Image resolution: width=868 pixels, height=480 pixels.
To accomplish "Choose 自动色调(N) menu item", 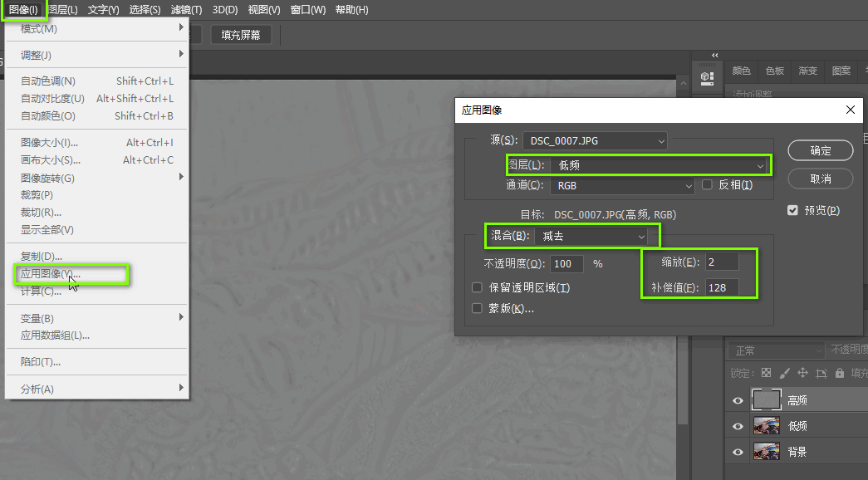I will [x=97, y=81].
